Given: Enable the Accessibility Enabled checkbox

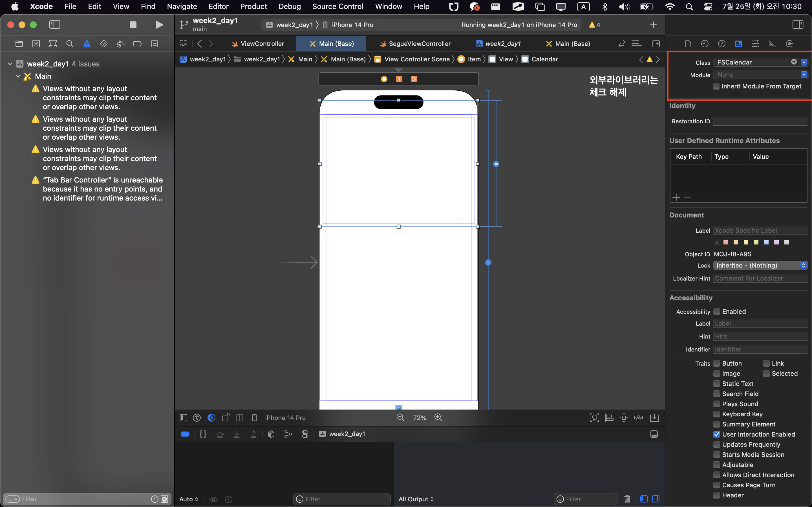Looking at the screenshot, I should pyautogui.click(x=717, y=312).
